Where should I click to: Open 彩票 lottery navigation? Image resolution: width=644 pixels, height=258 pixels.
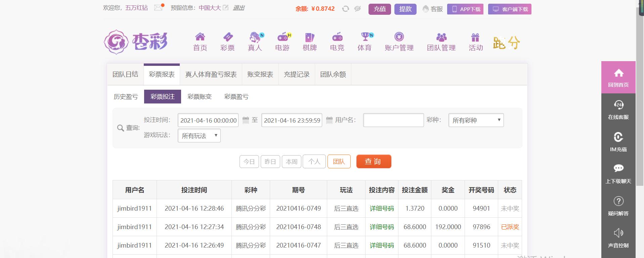(227, 42)
